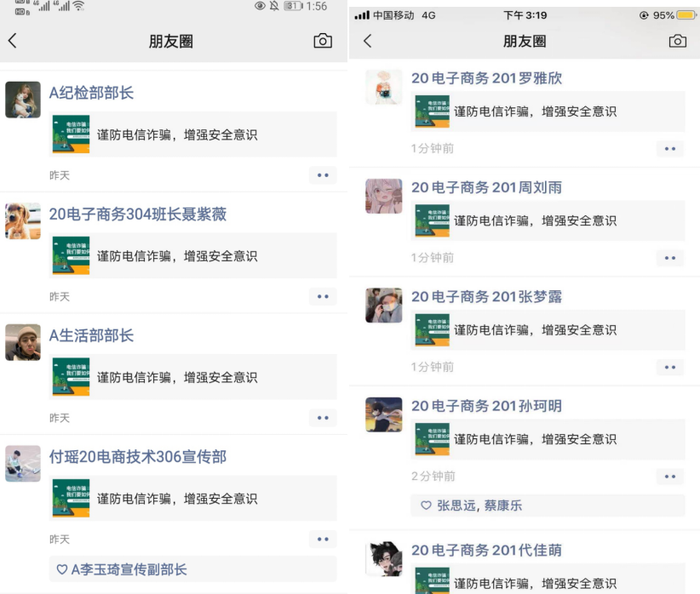
Task: Tap the two-dot button on 罗雅欣's post
Action: point(669,149)
